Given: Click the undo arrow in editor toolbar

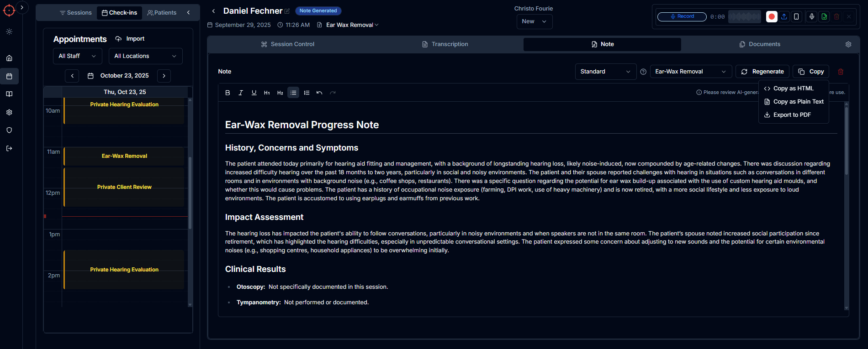Looking at the screenshot, I should (319, 93).
